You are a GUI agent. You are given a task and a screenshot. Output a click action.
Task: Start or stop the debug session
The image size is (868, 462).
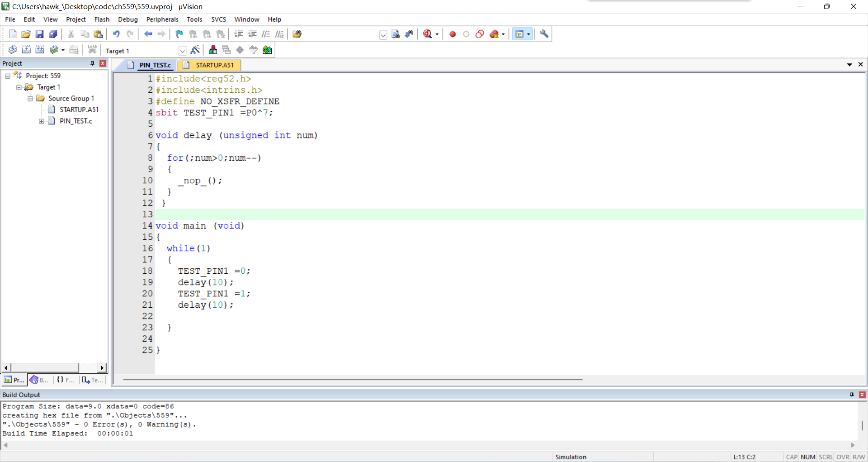tap(428, 34)
